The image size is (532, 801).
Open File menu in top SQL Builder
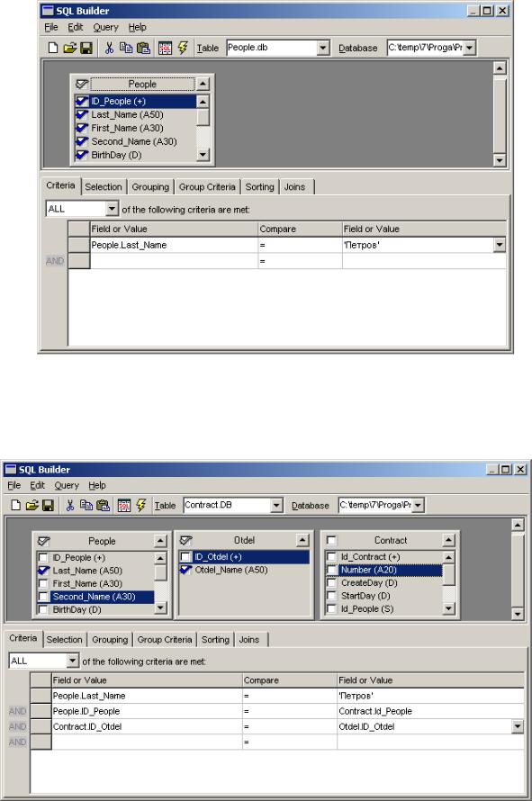tap(51, 27)
